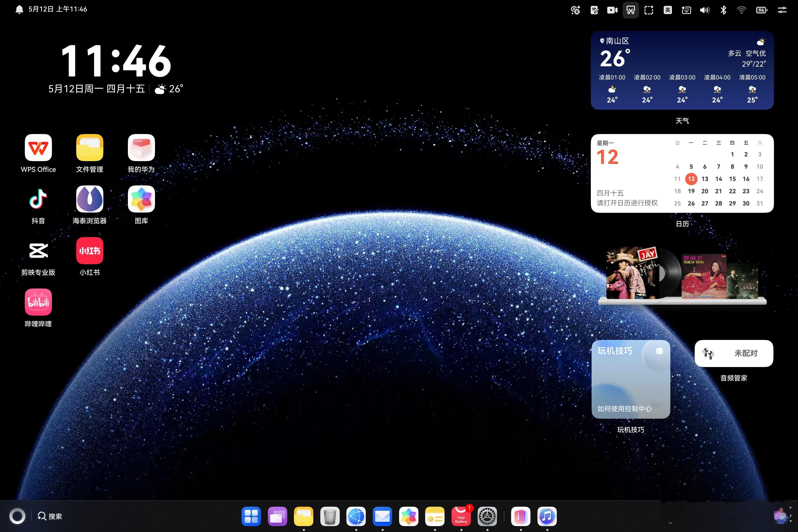
Task: Open App Gallery in the dock
Action: 461,516
